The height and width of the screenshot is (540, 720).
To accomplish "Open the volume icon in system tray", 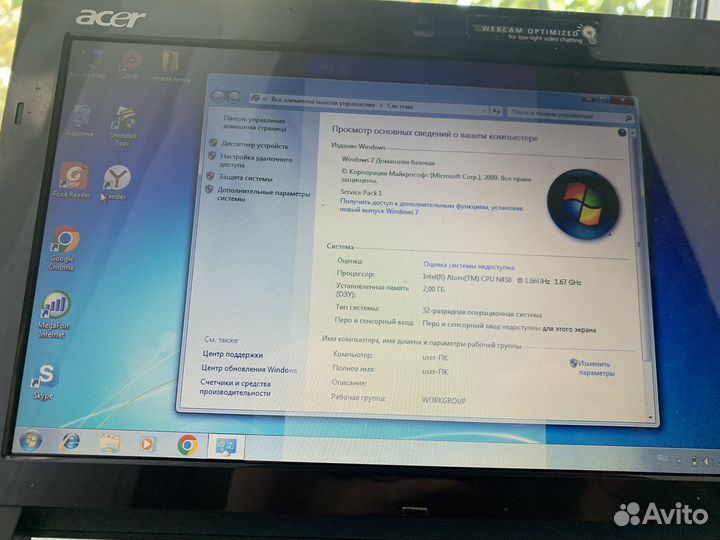I will [x=707, y=461].
